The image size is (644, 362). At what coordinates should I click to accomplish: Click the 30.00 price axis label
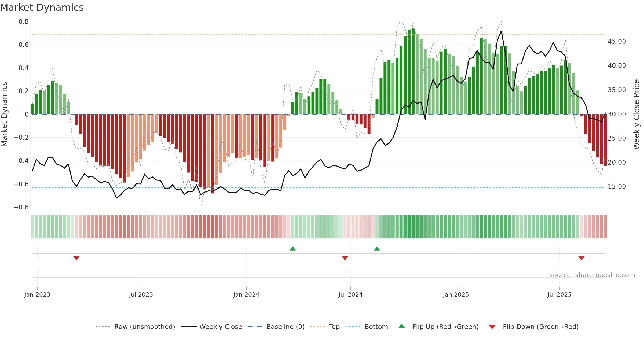pyautogui.click(x=617, y=114)
